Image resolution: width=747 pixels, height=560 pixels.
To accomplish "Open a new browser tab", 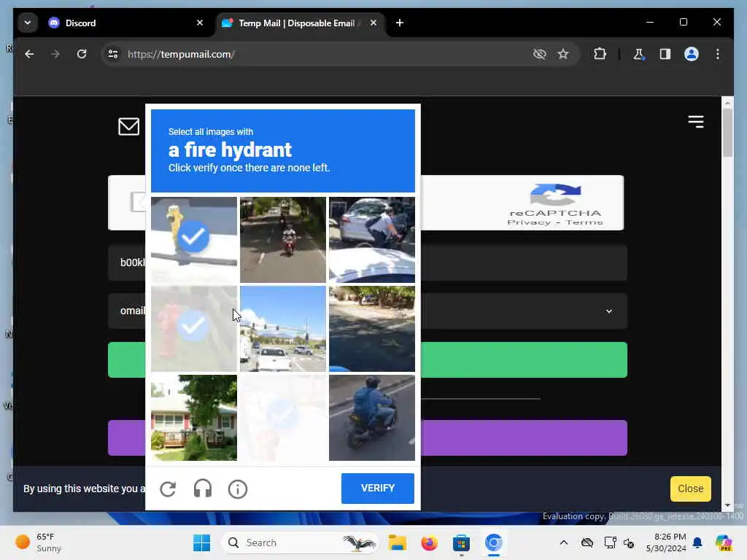I will click(x=399, y=23).
